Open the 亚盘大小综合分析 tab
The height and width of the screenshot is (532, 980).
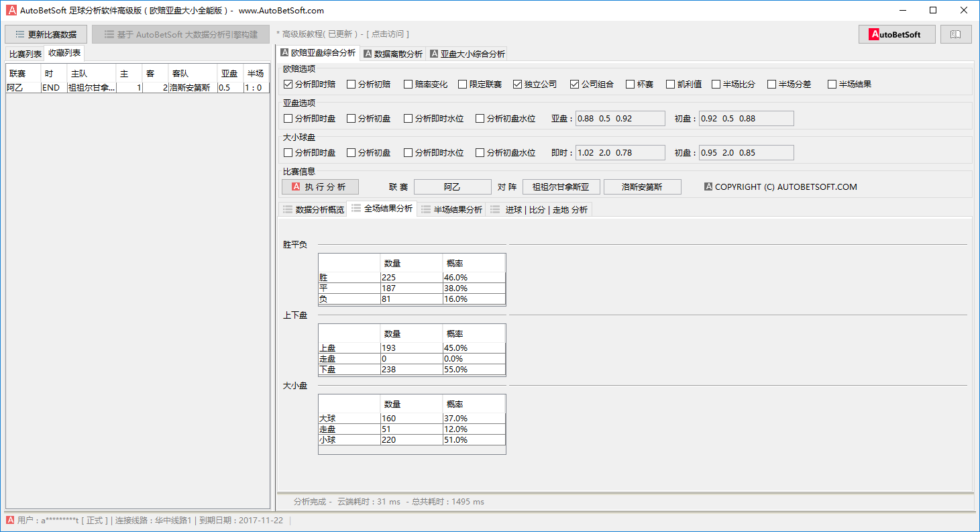[x=468, y=54]
